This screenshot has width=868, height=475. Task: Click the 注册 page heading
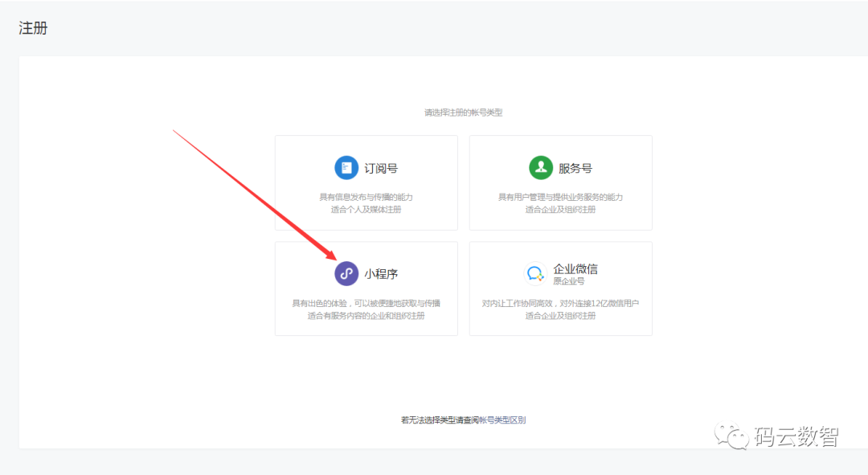click(33, 27)
